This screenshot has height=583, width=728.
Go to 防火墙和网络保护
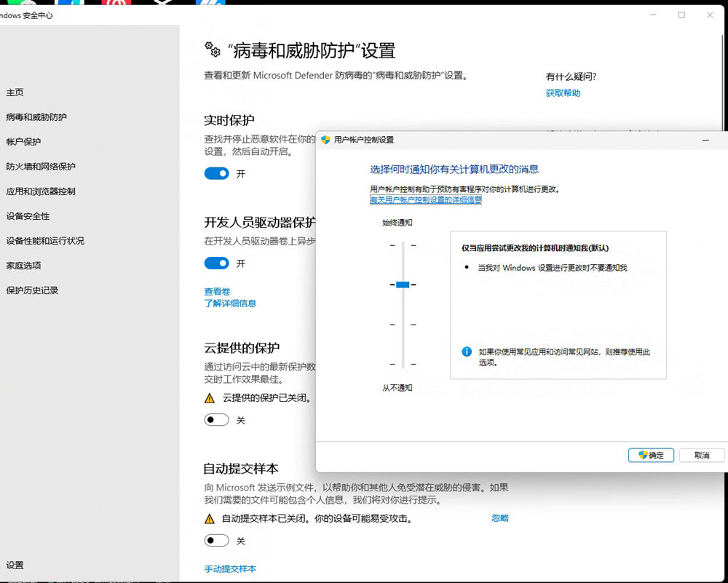click(x=40, y=166)
